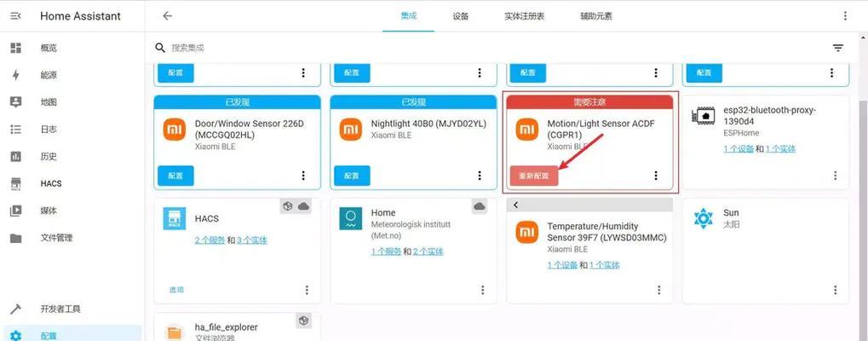Open the integrations filter icon
This screenshot has height=341, width=868.
point(838,48)
